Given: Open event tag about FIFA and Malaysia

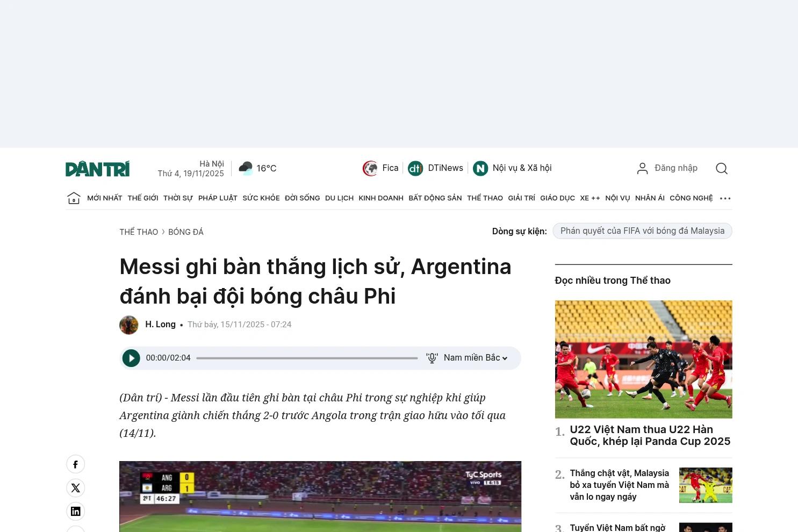Looking at the screenshot, I should point(643,231).
